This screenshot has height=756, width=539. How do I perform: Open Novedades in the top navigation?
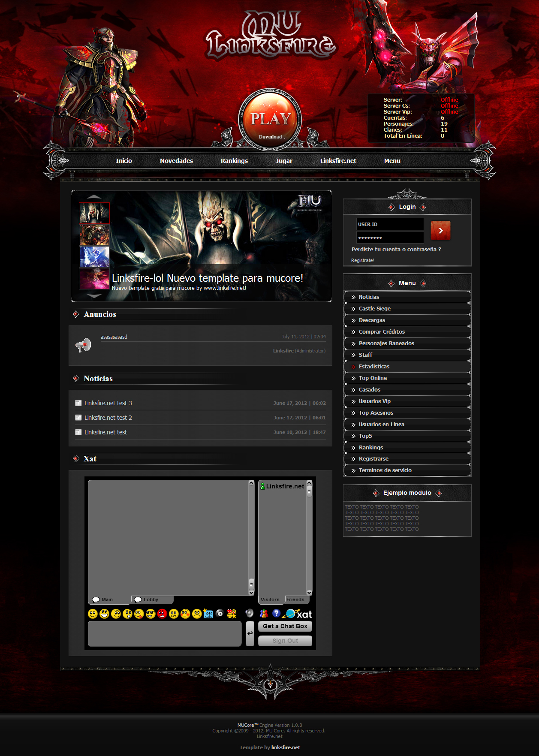click(x=176, y=161)
